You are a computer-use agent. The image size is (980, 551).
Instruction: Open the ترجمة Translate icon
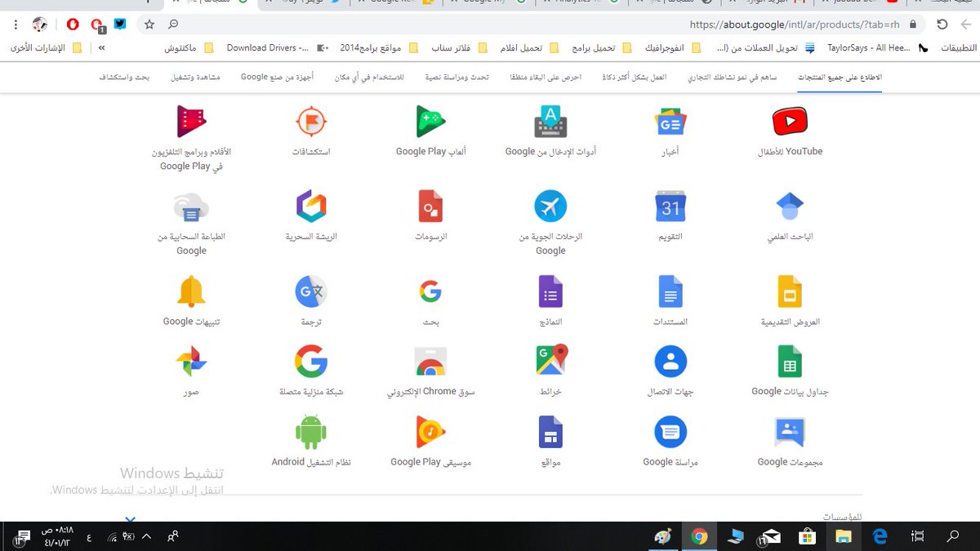(x=311, y=291)
